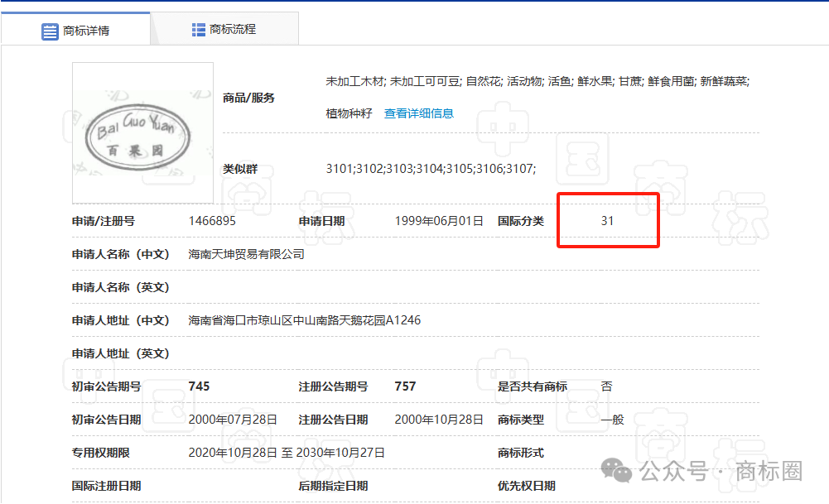Open 查看详细信息 link

tap(417, 113)
